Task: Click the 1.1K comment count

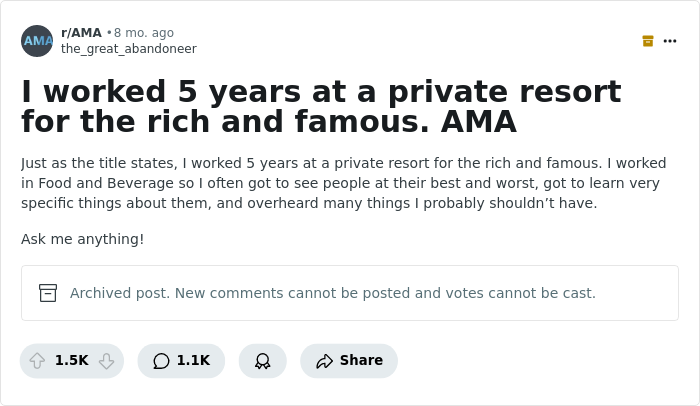Action: tap(193, 361)
